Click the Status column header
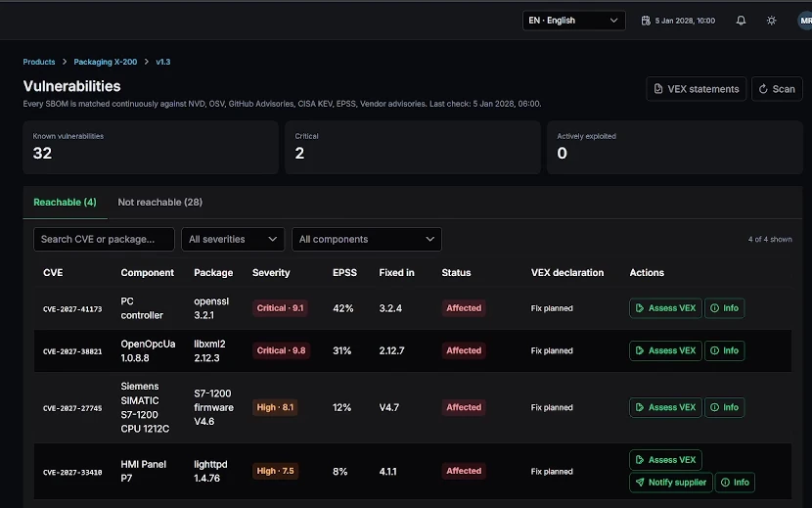812x508 pixels. click(x=456, y=273)
